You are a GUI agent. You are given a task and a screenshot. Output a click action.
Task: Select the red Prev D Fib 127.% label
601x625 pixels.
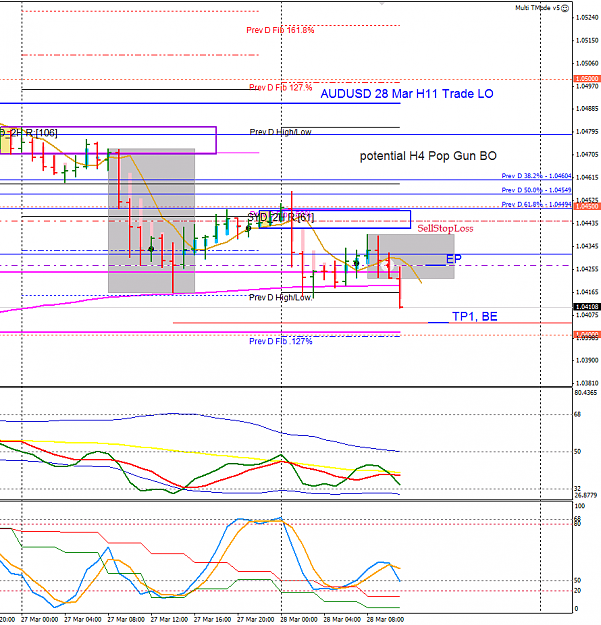click(281, 87)
